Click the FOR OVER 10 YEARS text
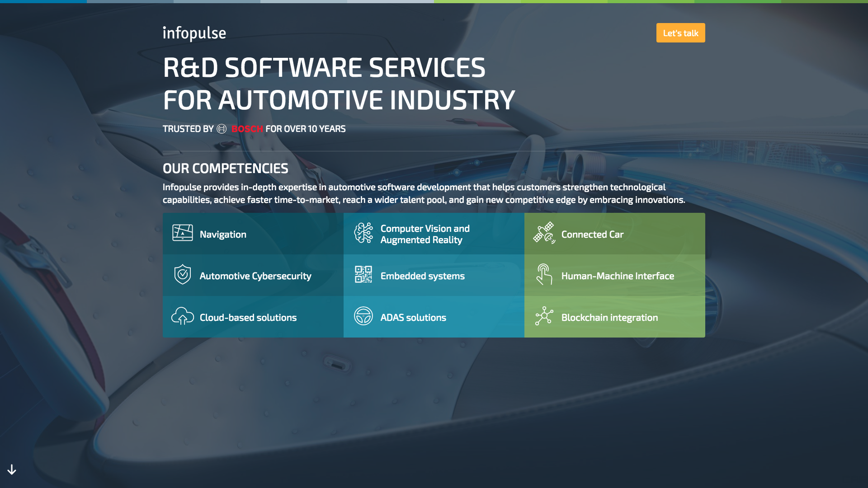Viewport: 868px width, 488px height. [306, 129]
